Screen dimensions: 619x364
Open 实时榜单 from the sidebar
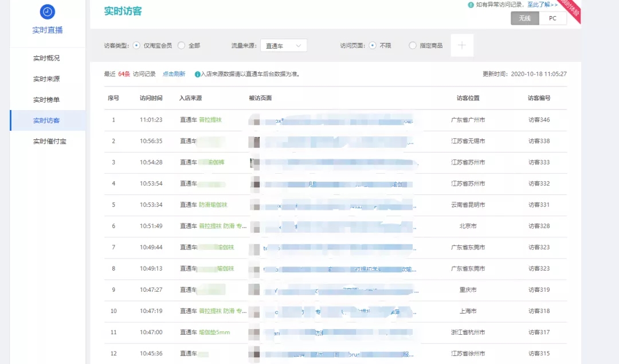46,100
